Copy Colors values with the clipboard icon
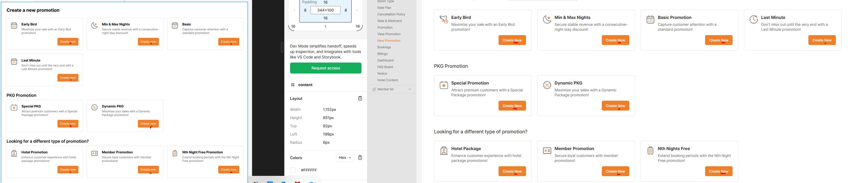 [360, 158]
